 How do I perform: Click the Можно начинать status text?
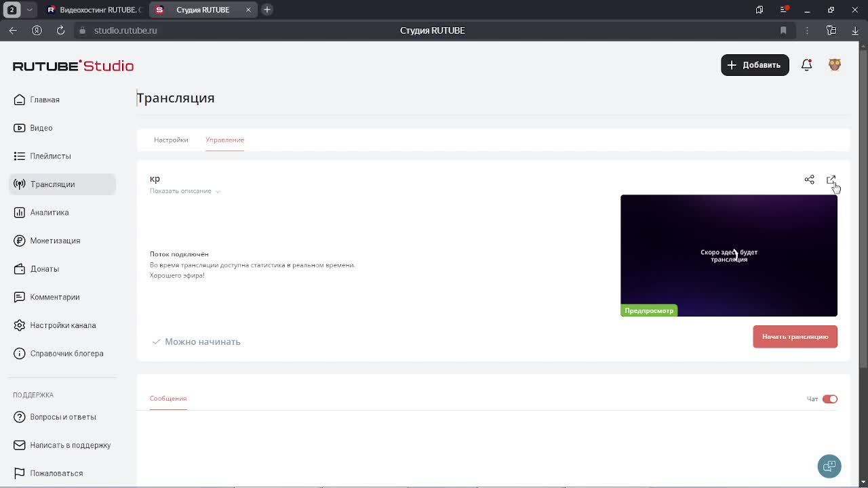point(203,342)
